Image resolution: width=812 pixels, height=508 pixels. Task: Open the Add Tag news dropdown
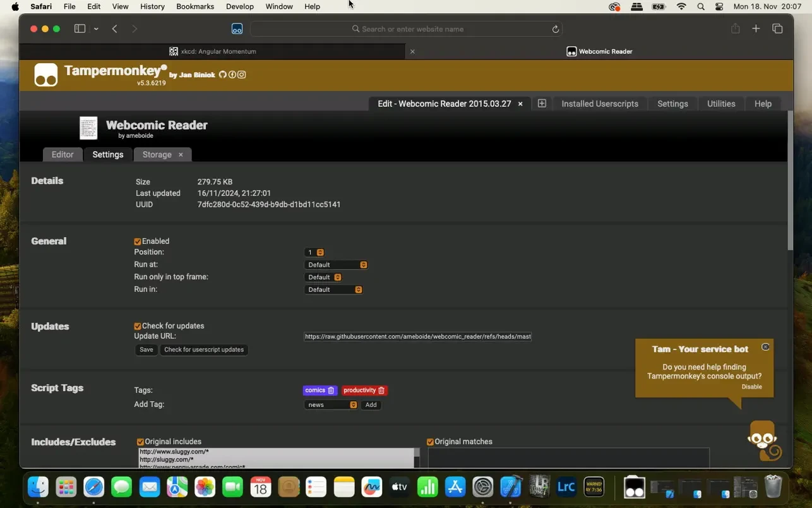pos(331,405)
